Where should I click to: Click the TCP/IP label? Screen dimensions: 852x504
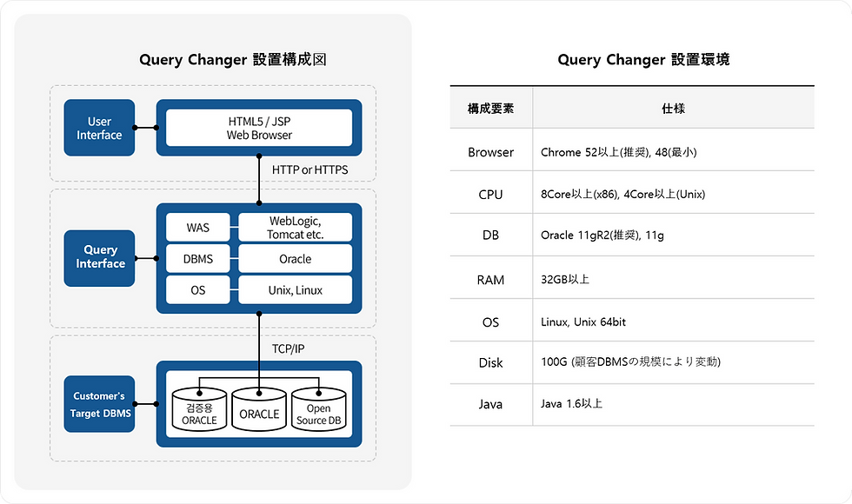[x=288, y=348]
